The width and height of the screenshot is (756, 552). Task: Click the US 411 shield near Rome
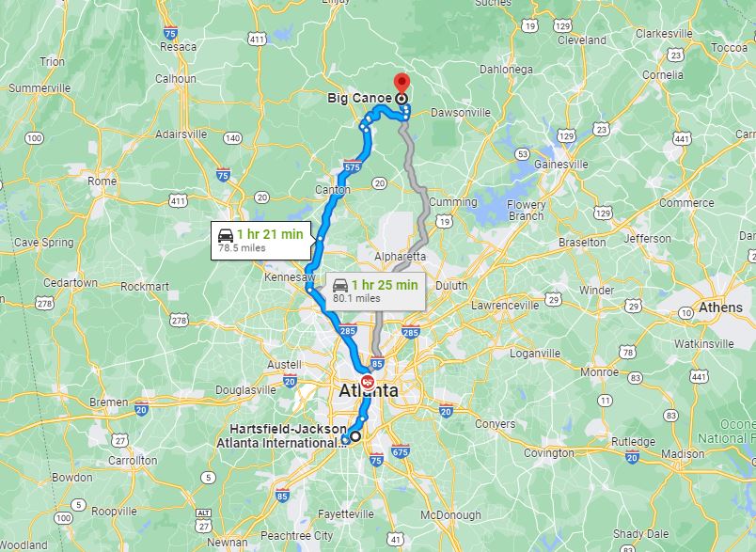click(x=178, y=200)
